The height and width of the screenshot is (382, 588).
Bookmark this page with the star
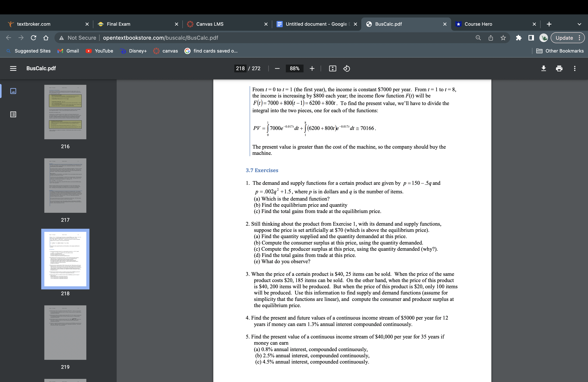click(x=503, y=38)
